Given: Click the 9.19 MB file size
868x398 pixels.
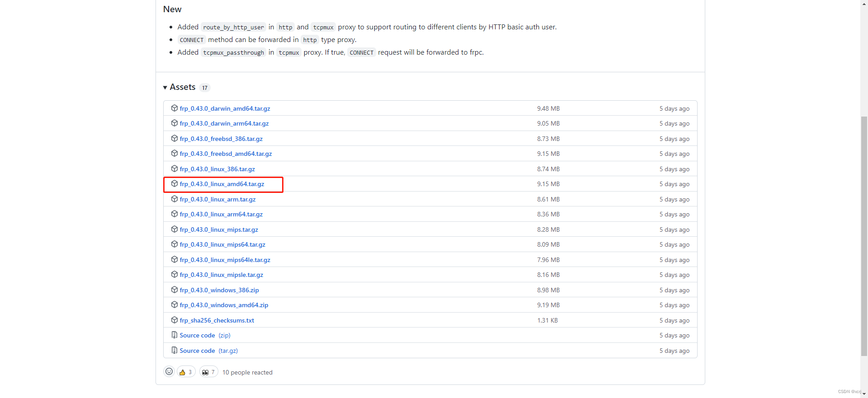Looking at the screenshot, I should tap(548, 305).
